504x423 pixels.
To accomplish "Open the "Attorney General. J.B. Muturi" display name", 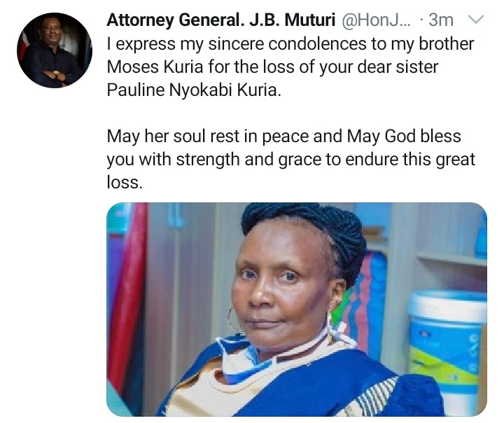I will pos(220,20).
